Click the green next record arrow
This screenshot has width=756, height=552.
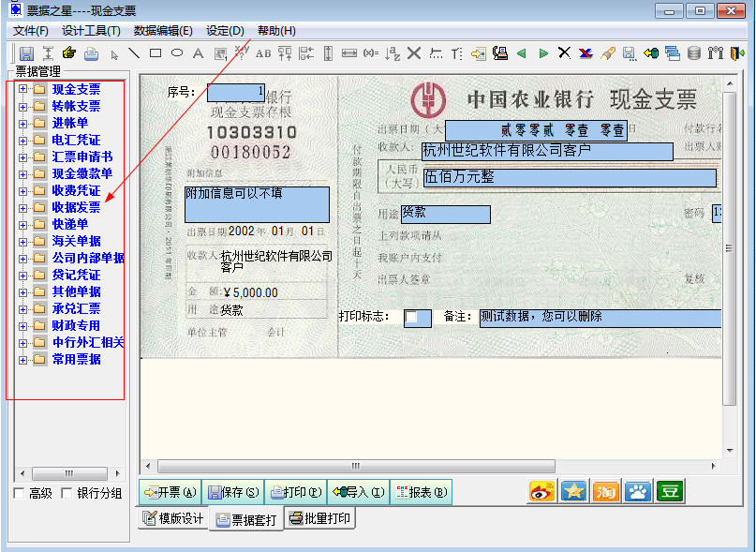543,53
